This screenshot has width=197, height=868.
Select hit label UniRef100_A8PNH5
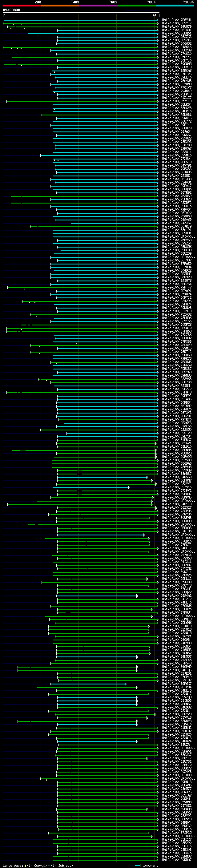(176, 450)
